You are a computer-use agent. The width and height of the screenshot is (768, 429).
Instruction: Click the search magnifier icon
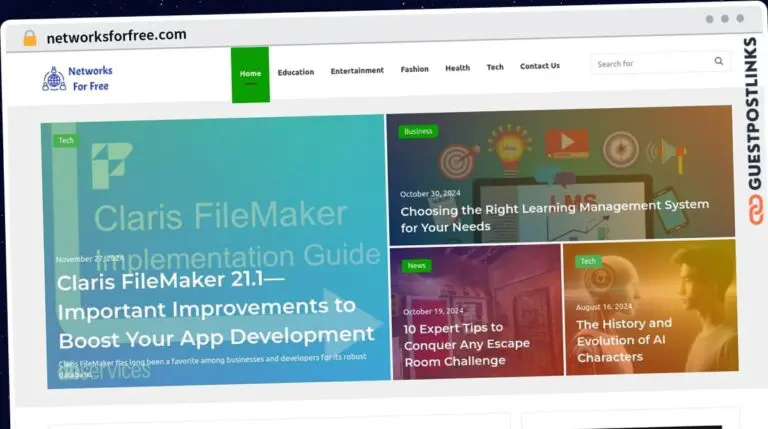718,62
